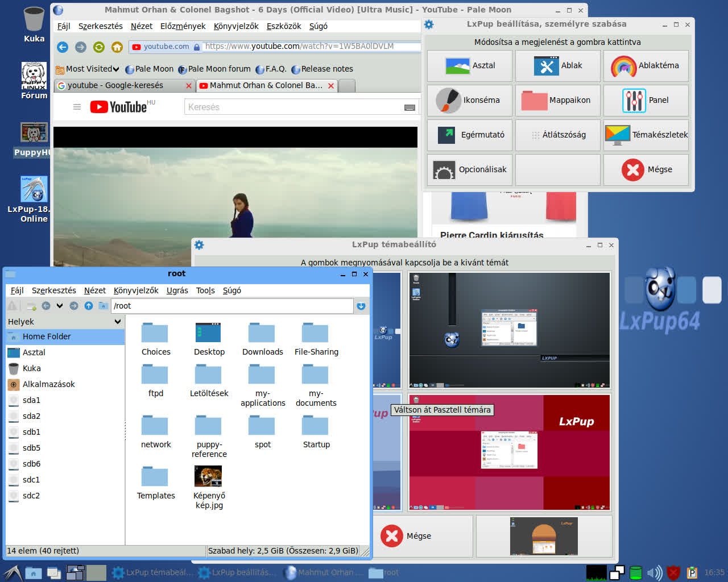This screenshot has width=728, height=582.
Task: Open the Kuka trash desktop icon
Action: (34, 24)
